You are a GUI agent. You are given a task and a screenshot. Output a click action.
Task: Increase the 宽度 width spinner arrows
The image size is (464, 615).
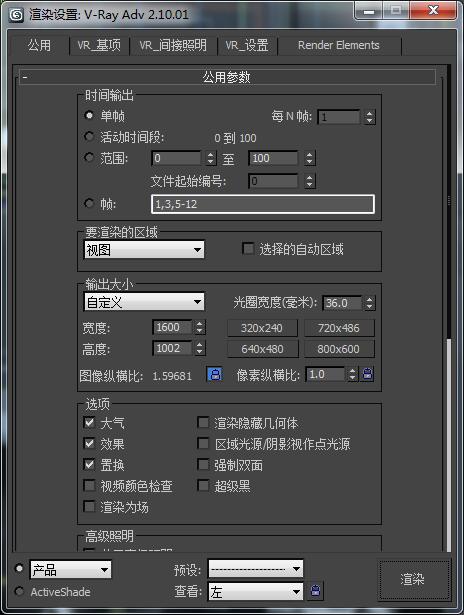click(x=200, y=327)
